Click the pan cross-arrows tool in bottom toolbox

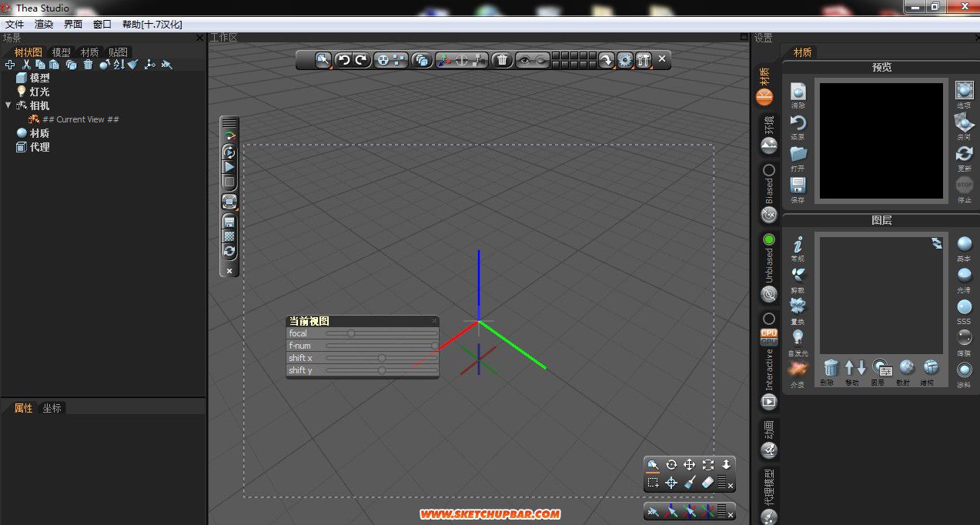(x=690, y=465)
